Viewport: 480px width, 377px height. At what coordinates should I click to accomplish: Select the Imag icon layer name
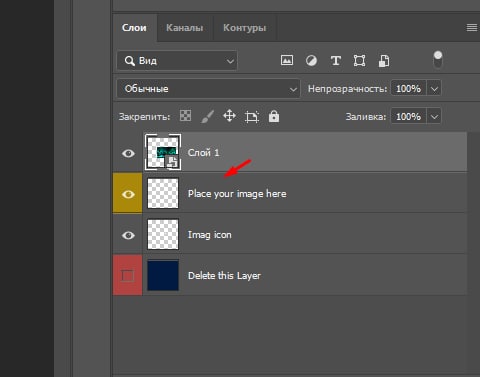pyautogui.click(x=209, y=235)
